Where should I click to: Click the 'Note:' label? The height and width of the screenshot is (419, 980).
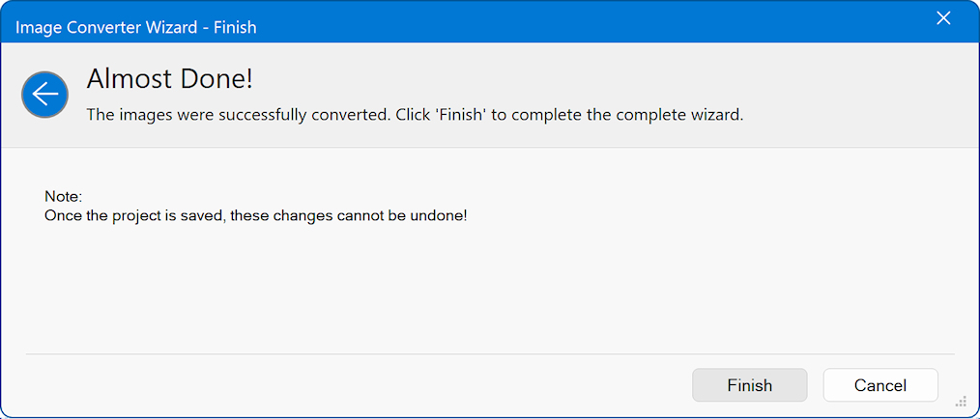(x=63, y=197)
